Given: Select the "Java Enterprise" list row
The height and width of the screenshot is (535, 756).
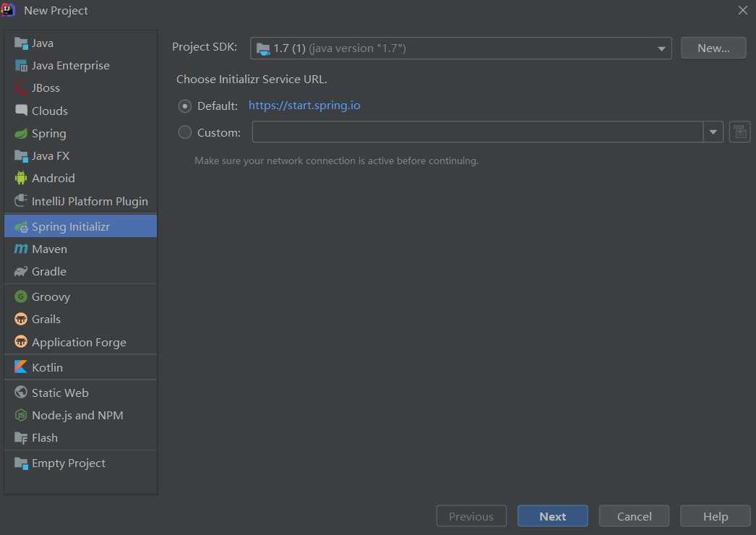Looking at the screenshot, I should [80, 66].
